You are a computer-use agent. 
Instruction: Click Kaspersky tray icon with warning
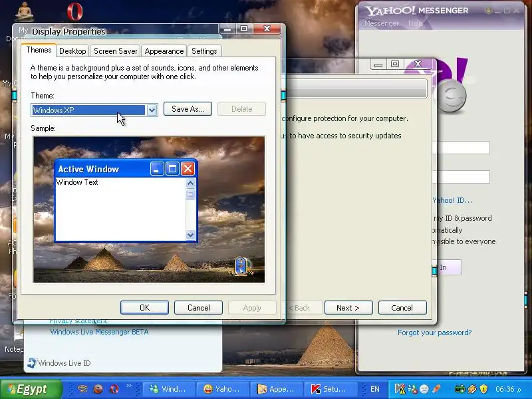coord(400,389)
